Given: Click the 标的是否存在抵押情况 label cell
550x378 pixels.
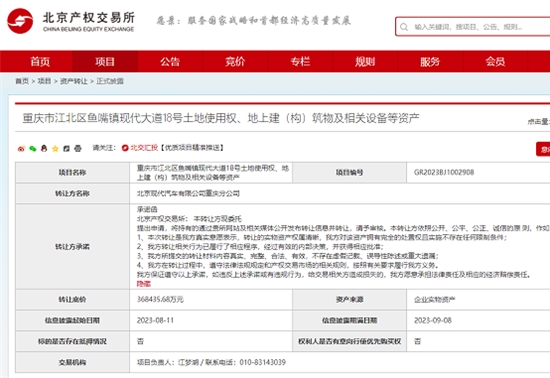Looking at the screenshot, I should click(72, 341).
